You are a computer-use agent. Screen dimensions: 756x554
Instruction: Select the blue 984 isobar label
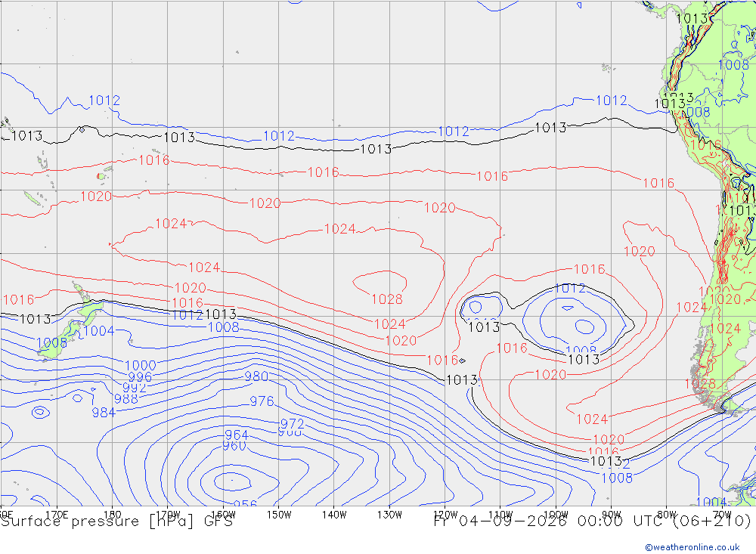104,413
